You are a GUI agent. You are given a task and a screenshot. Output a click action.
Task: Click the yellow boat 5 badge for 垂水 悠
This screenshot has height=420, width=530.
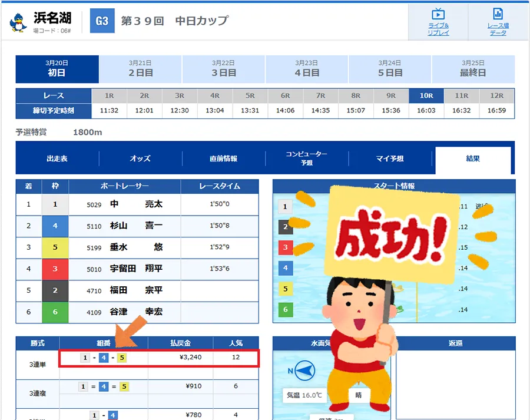(55, 247)
